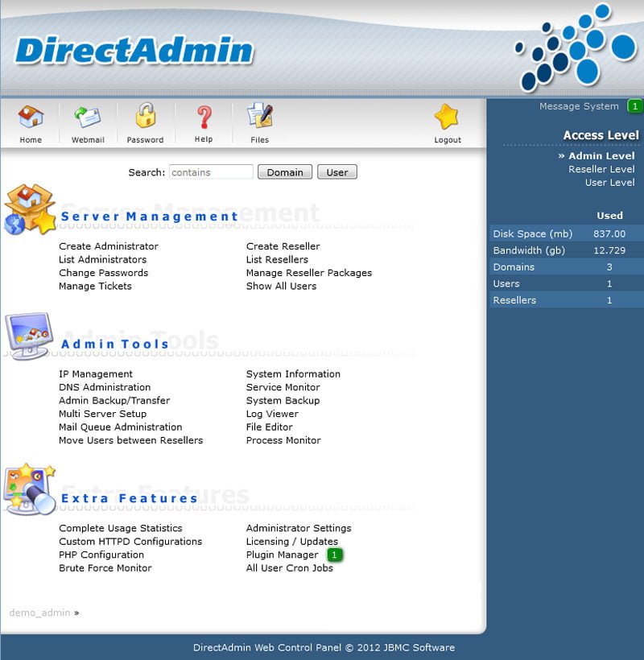Click the Home house icon

(x=31, y=118)
